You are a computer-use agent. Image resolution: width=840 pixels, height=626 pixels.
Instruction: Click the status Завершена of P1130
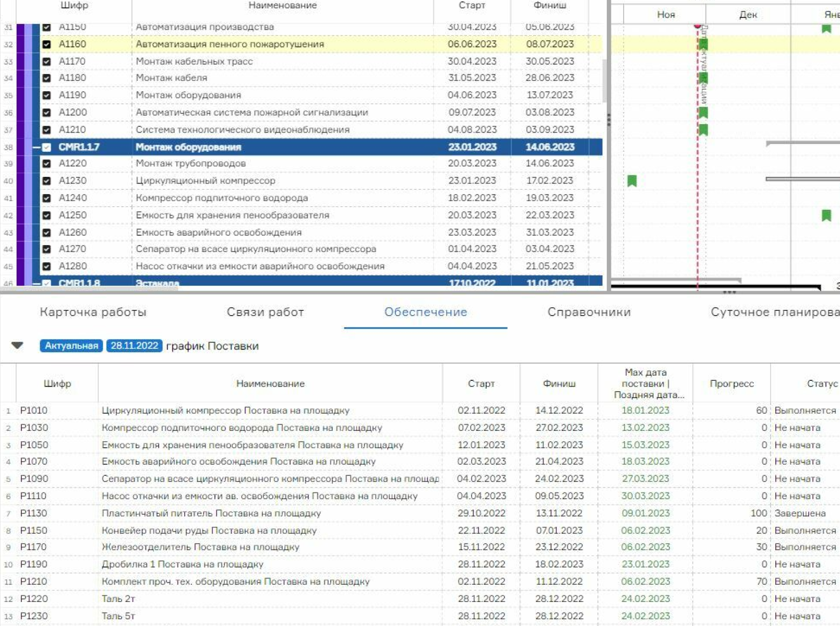[800, 513]
